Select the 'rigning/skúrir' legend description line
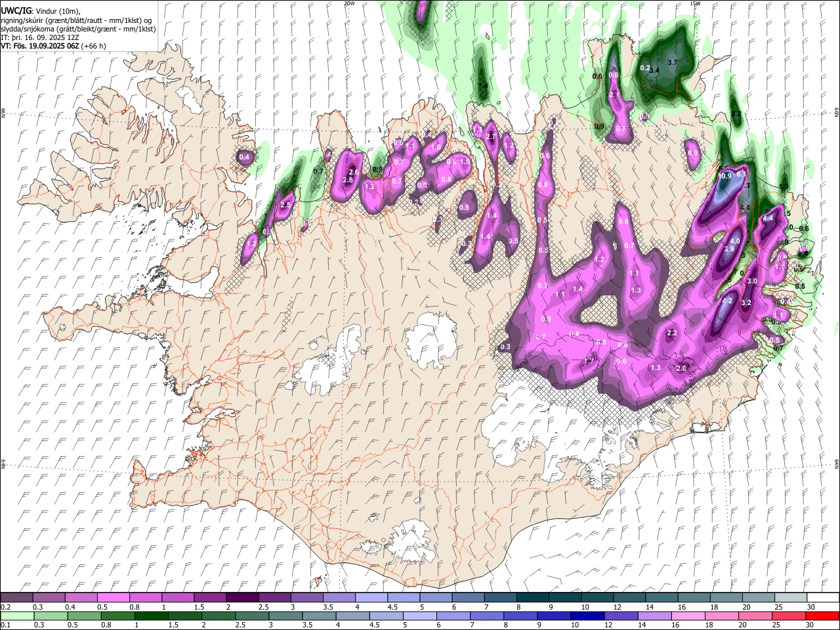Screen dimensions: 840x630 [76, 20]
